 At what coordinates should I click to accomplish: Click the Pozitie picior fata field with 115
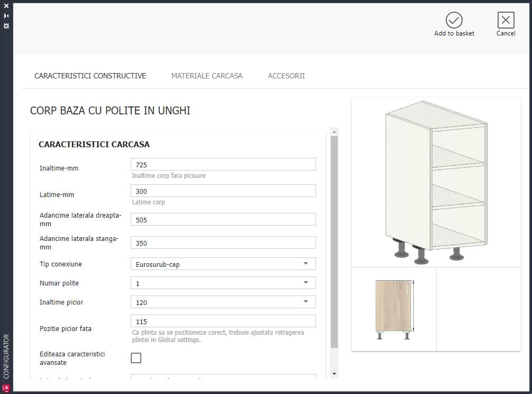tap(223, 321)
